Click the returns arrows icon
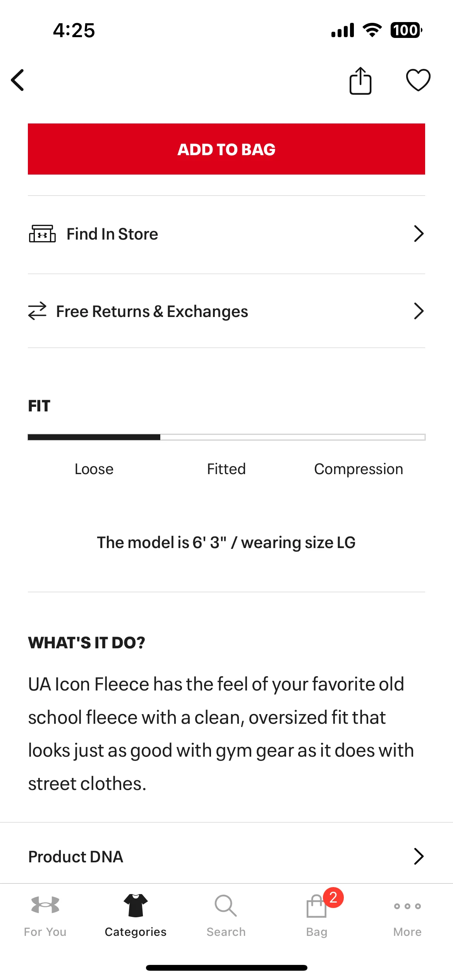 coord(37,311)
